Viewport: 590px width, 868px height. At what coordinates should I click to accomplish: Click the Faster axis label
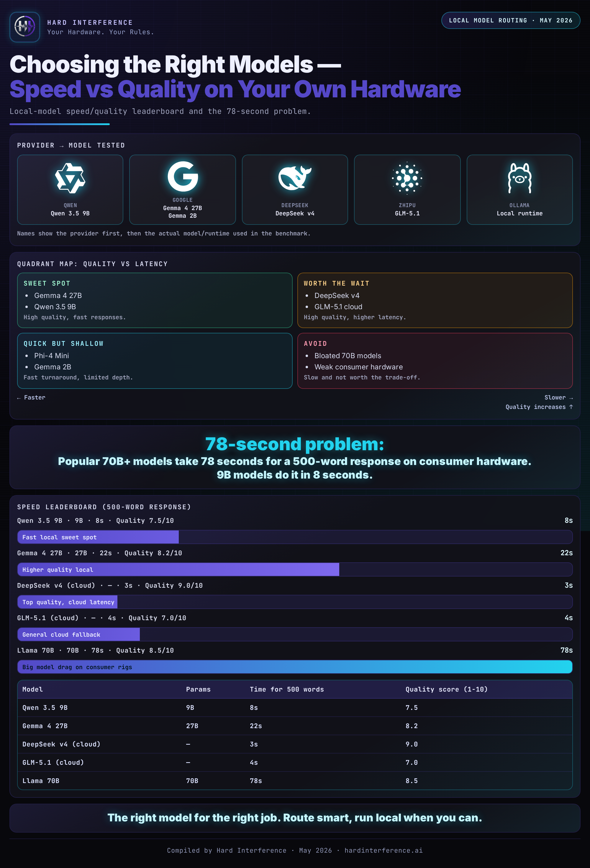coord(31,397)
